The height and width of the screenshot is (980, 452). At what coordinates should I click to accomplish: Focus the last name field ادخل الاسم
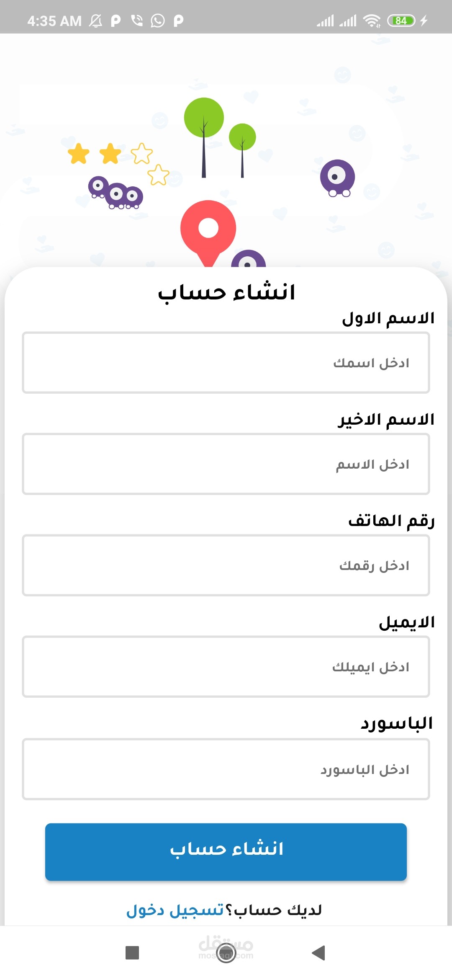[226, 464]
